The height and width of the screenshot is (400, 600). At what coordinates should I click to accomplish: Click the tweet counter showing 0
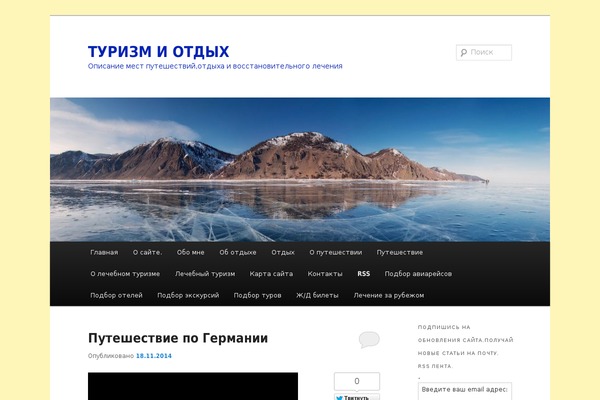(357, 381)
